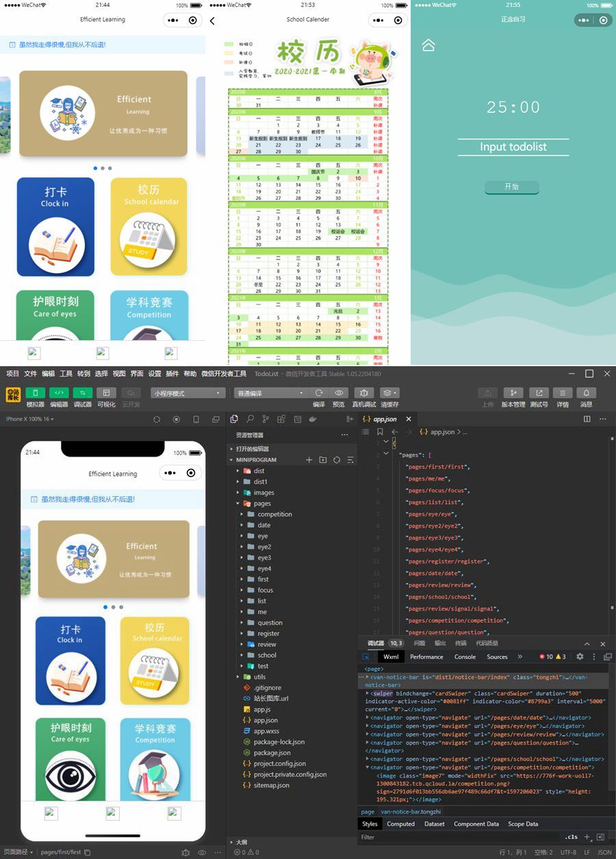Tap the 校历 School calendar card
Image resolution: width=616 pixels, height=859 pixels.
point(149,227)
